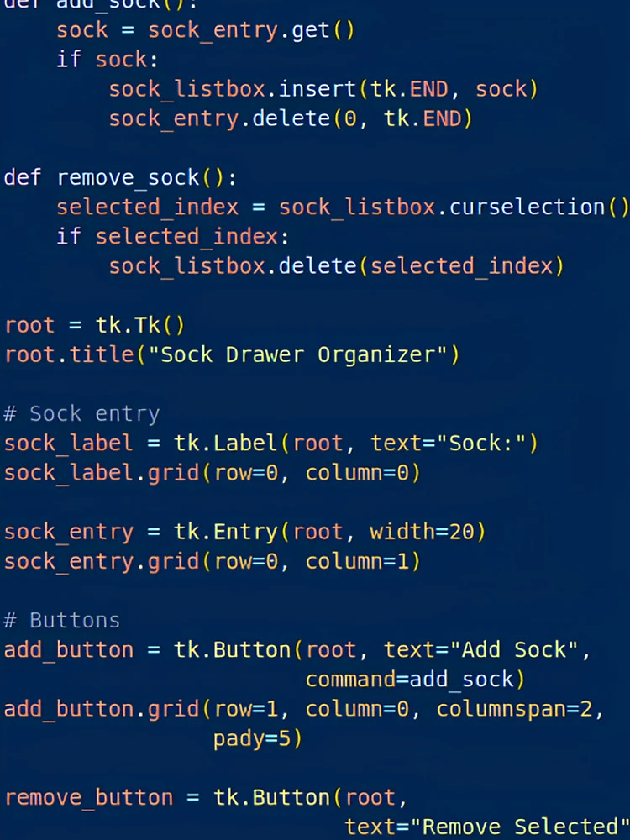Click the 'def remove_sock():' definition line
The width and height of the screenshot is (630, 840).
click(120, 177)
